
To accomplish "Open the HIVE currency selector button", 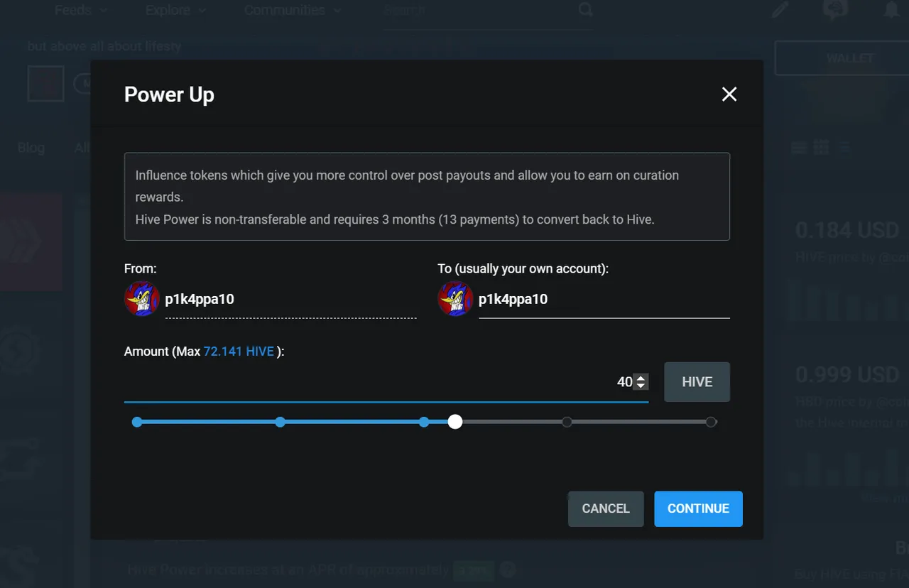I will point(697,382).
